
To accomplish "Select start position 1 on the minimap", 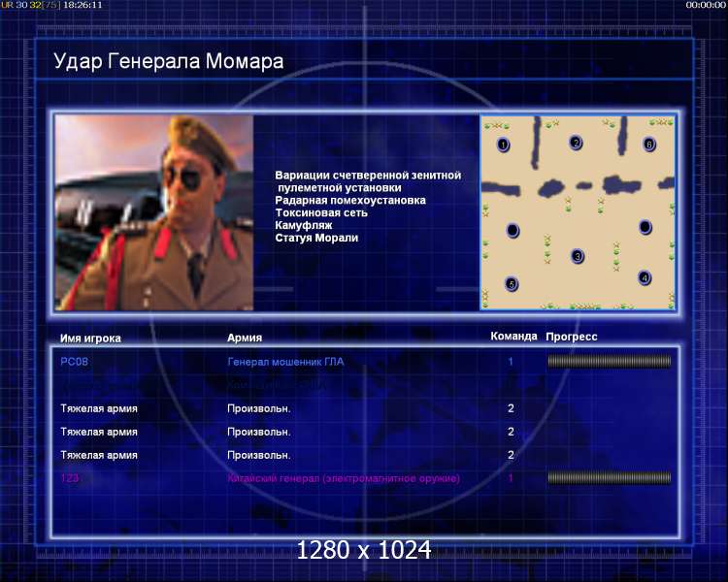I will click(503, 145).
